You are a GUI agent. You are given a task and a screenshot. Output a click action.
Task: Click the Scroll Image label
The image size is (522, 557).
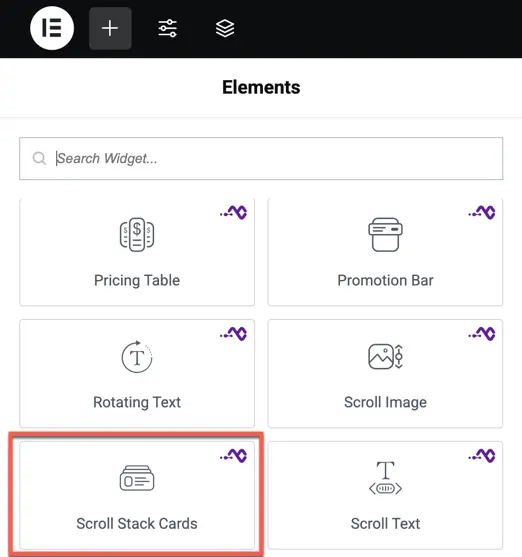(x=386, y=402)
